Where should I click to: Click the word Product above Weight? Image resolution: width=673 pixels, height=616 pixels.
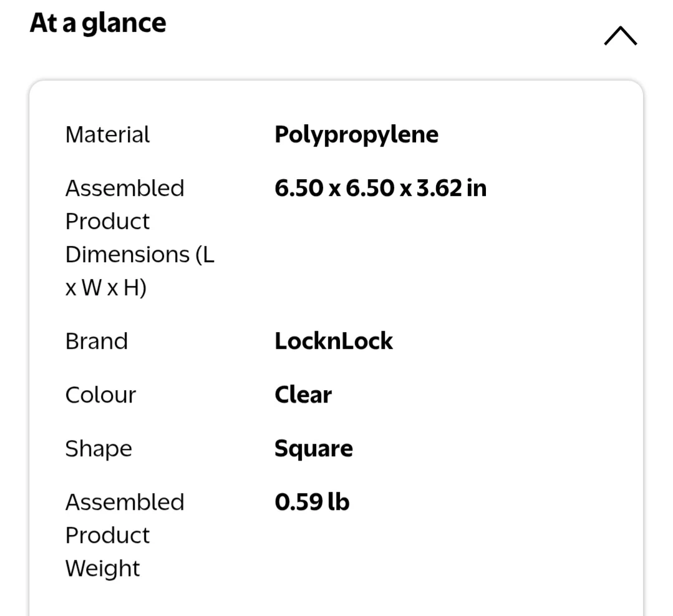(107, 535)
